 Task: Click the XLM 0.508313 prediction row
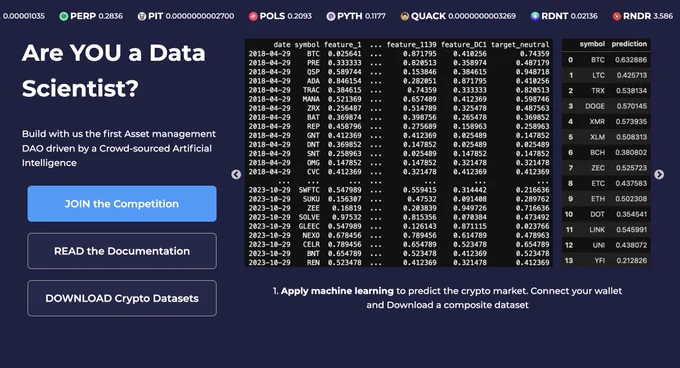(606, 137)
